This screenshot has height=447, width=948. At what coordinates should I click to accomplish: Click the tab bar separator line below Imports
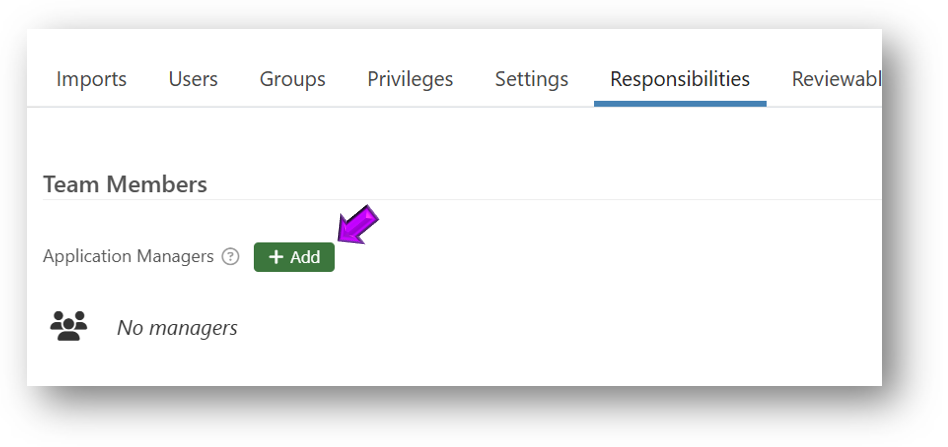[x=91, y=106]
